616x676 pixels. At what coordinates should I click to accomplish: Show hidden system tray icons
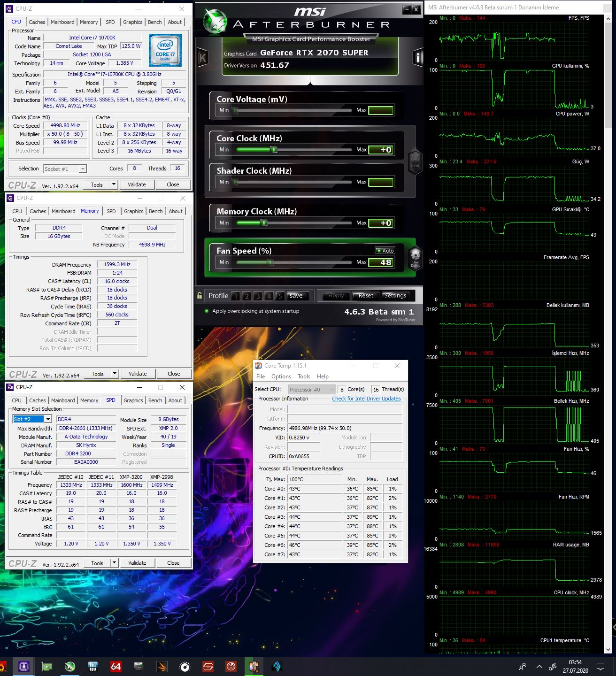click(x=539, y=667)
